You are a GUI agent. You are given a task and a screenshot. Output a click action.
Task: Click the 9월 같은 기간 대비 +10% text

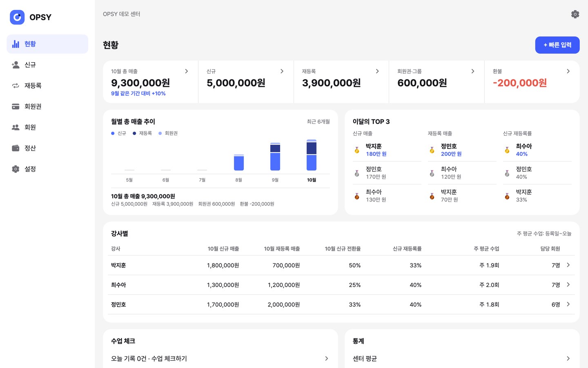pos(138,94)
